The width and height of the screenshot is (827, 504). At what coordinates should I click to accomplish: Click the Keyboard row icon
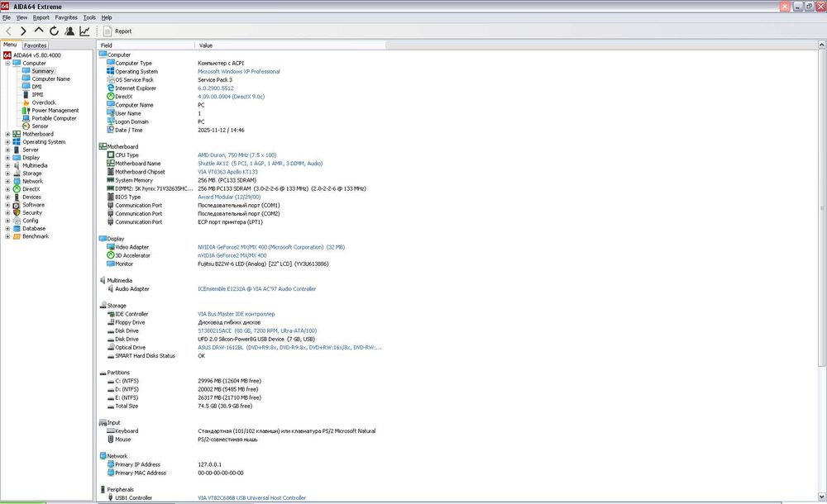pyautogui.click(x=111, y=430)
